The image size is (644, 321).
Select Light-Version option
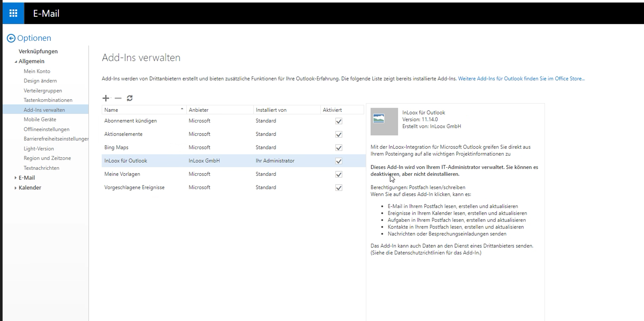[x=39, y=149]
